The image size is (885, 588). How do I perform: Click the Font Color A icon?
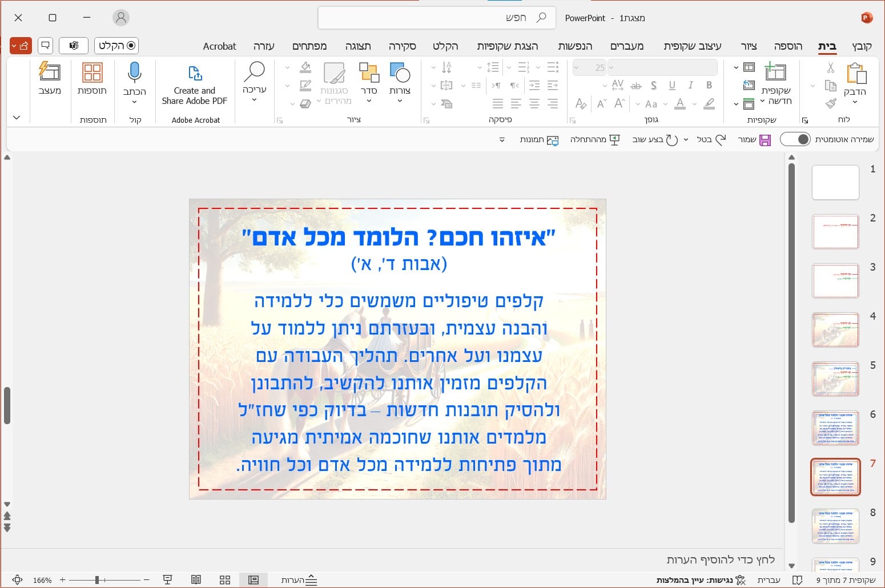(x=679, y=104)
